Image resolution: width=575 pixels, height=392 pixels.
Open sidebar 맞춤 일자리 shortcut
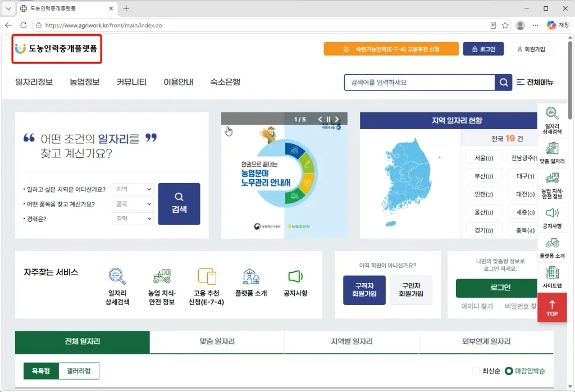coord(552,153)
